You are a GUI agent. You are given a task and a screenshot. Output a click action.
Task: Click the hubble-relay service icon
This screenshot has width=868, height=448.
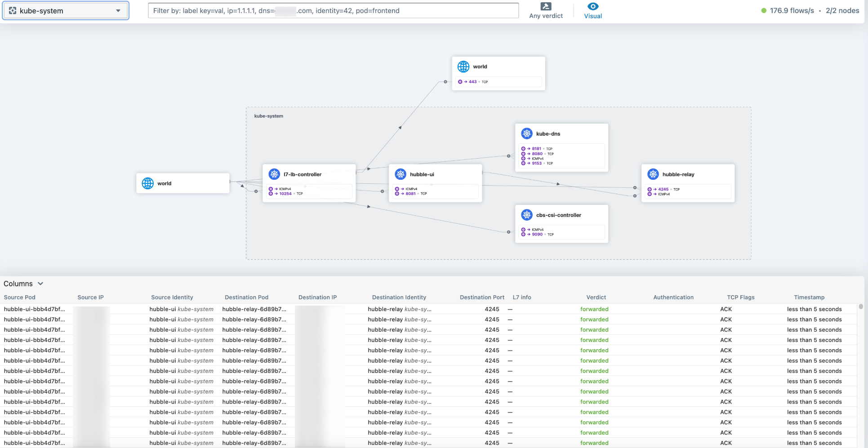tap(653, 174)
